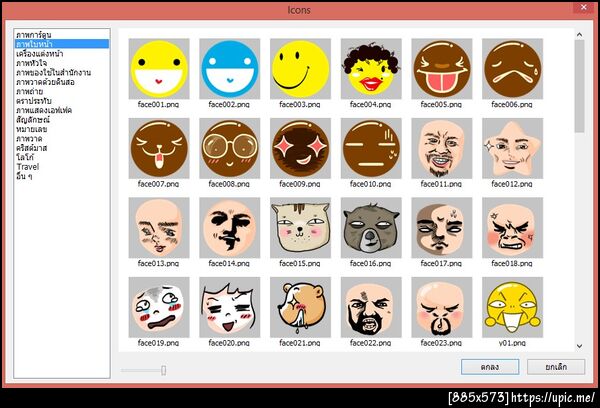Click the scroll down arrow
Screen dimensions: 600x408
[580, 346]
